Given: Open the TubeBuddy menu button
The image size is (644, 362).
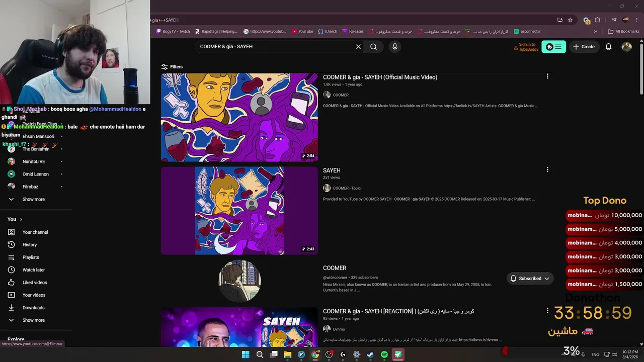Looking at the screenshot, I should [x=553, y=47].
